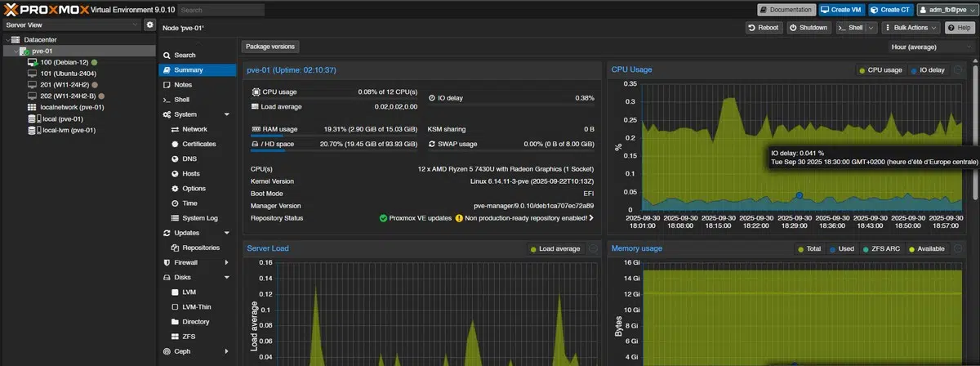Viewport: 980px width, 366px height.
Task: Click the Reboot button
Action: pos(764,27)
